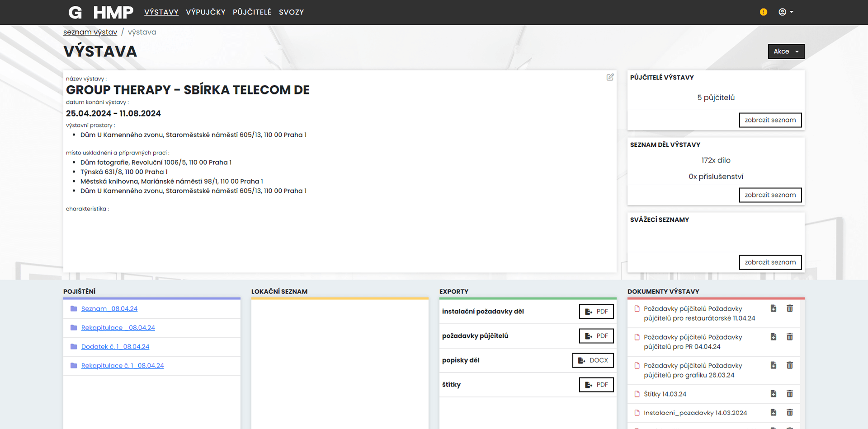Expand the user account menu
Image resolution: width=868 pixels, height=429 pixels.
(786, 12)
